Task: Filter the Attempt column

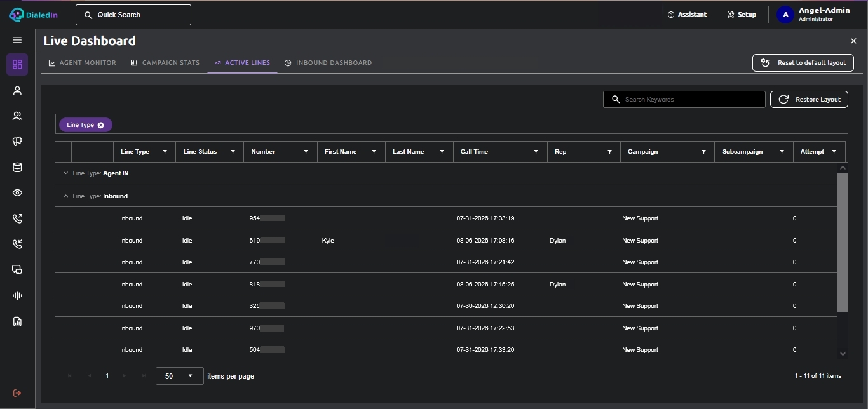Action: 834,152
